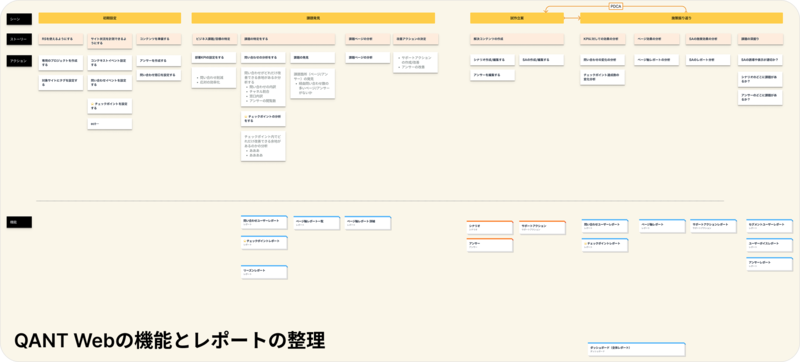The height and width of the screenshot is (362, 800).
Task: Select story card コンテンツを準備する
Action: click(159, 39)
